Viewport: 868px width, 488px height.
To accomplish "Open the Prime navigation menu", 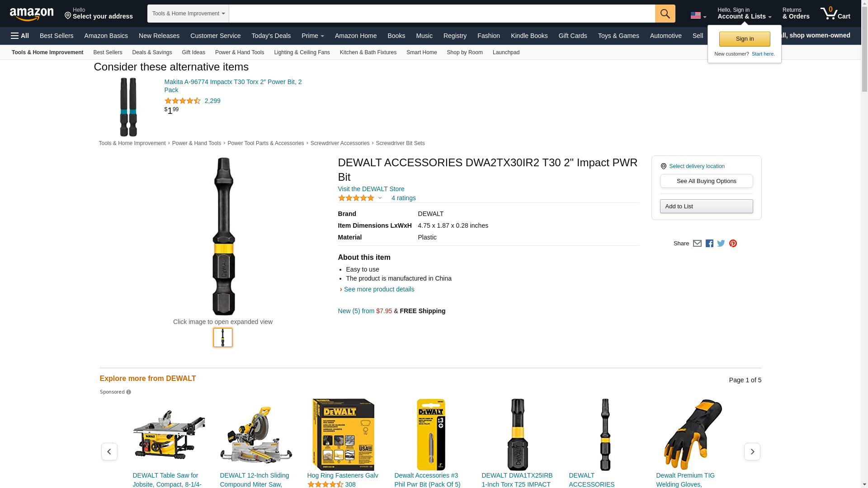I will click(312, 36).
